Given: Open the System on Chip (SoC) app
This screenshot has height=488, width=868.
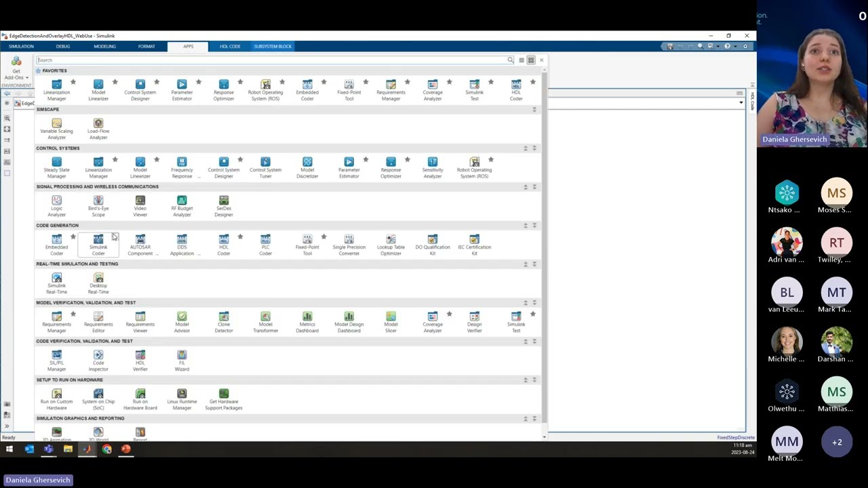Looking at the screenshot, I should click(x=98, y=399).
